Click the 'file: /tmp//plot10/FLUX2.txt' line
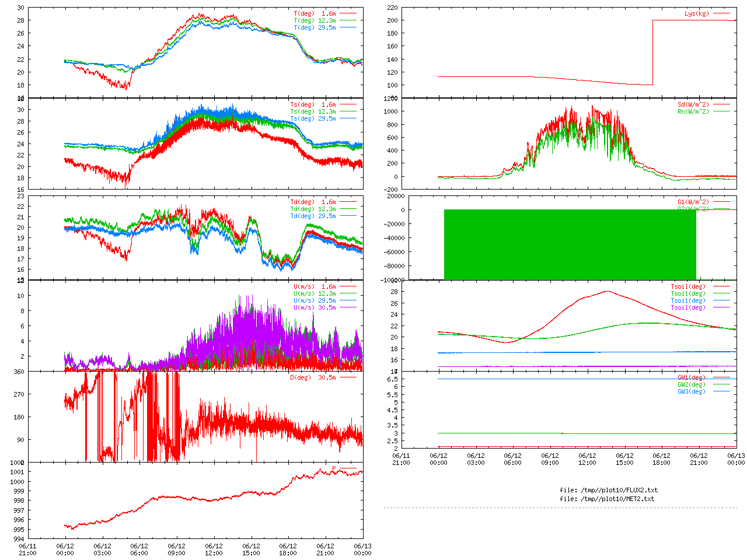The image size is (747, 560). point(609,490)
